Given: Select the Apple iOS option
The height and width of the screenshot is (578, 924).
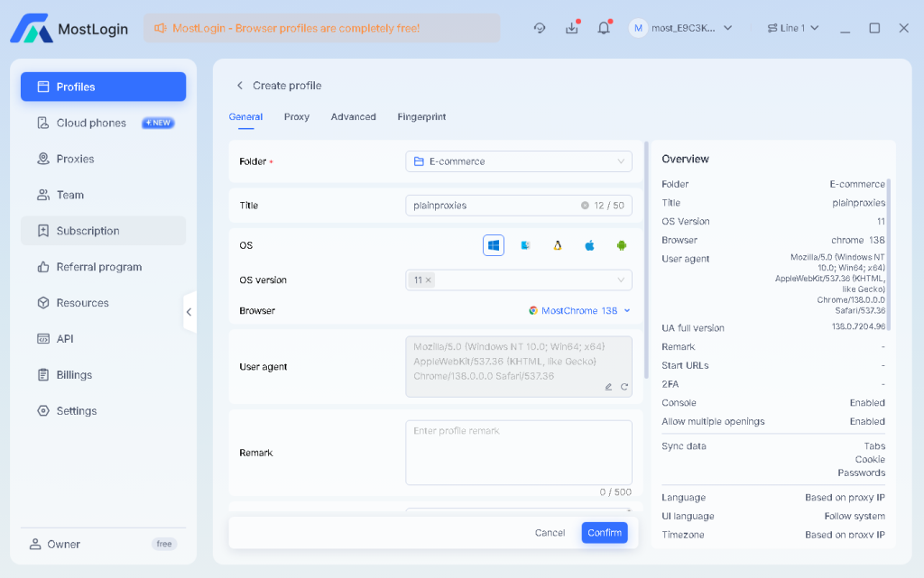Looking at the screenshot, I should 589,245.
